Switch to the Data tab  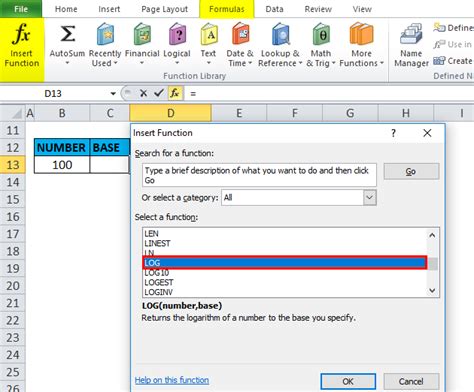(x=274, y=9)
